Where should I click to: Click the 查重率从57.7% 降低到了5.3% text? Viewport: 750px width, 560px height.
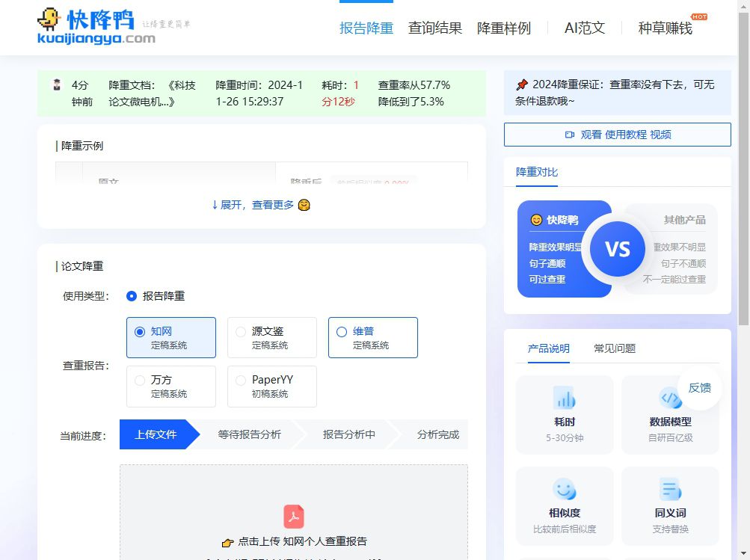tap(414, 93)
